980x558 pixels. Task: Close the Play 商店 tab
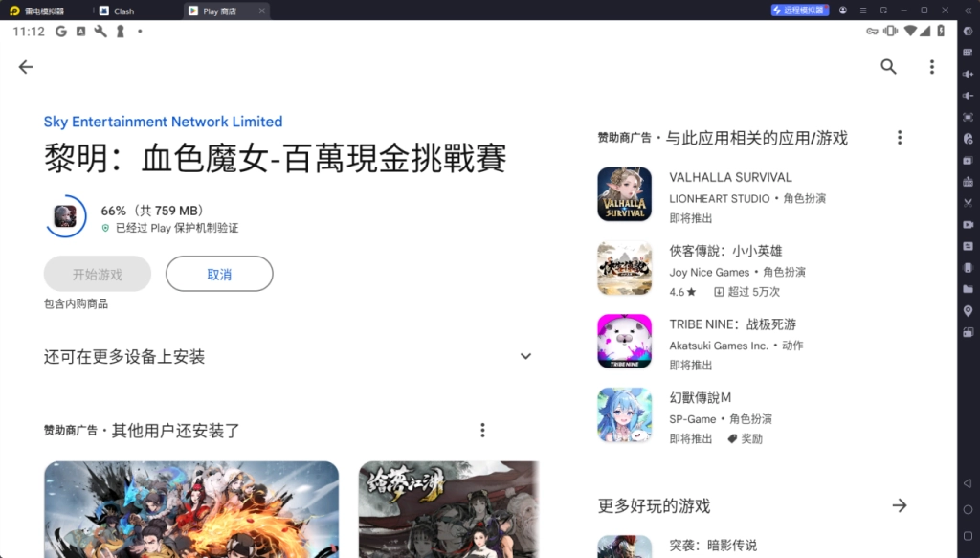coord(262,11)
